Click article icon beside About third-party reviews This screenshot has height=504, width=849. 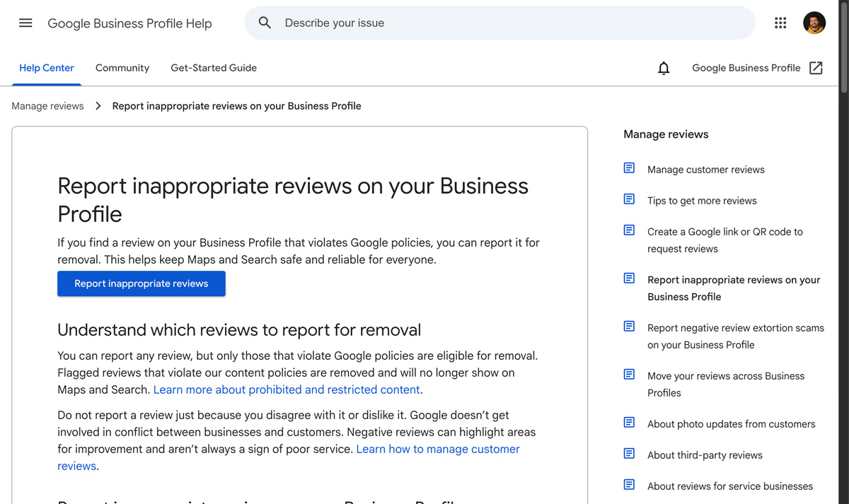pyautogui.click(x=629, y=454)
